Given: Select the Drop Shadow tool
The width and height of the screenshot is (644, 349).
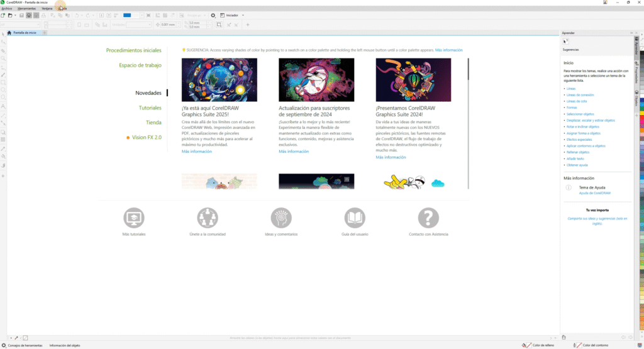Looking at the screenshot, I should pyautogui.click(x=3, y=133).
